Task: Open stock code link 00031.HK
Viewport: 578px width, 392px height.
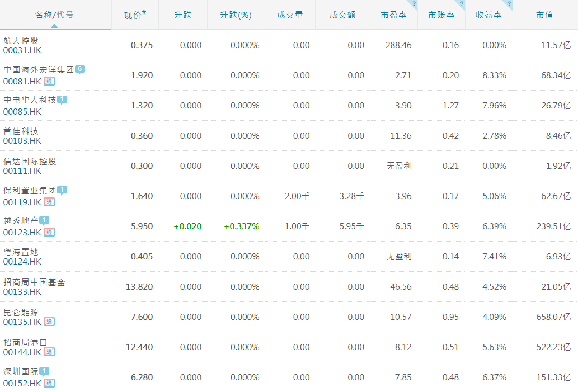Action: (x=22, y=50)
